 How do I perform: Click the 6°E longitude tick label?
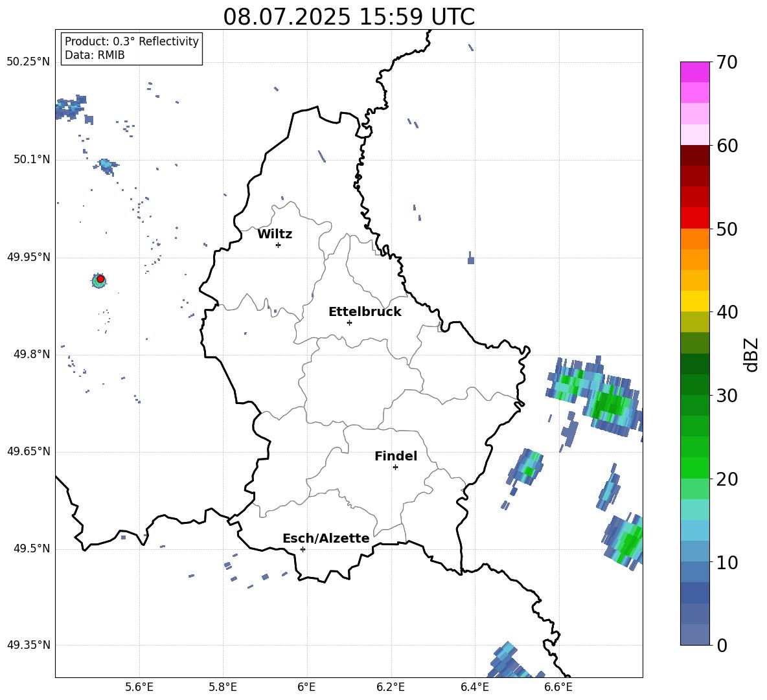306,687
